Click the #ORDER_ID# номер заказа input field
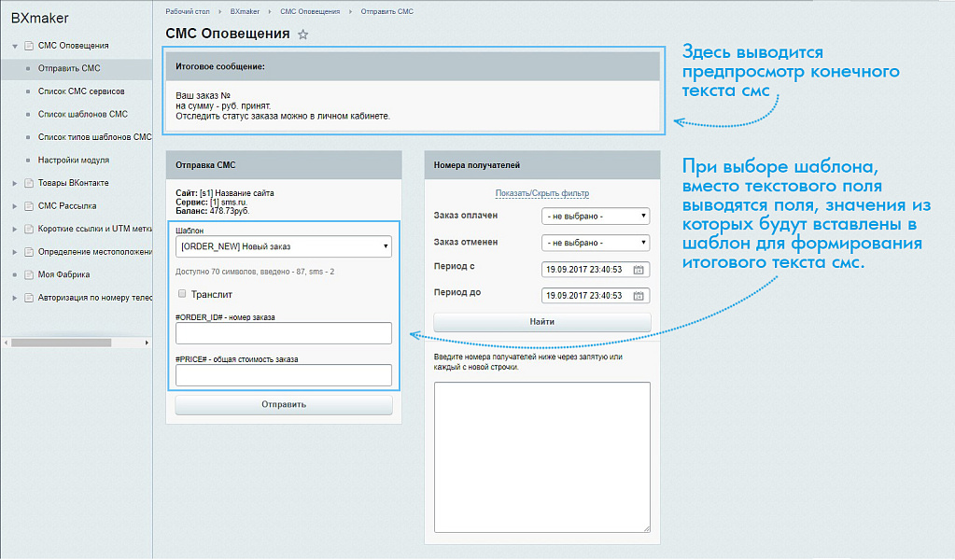Image resolution: width=955 pixels, height=560 pixels. point(284,332)
